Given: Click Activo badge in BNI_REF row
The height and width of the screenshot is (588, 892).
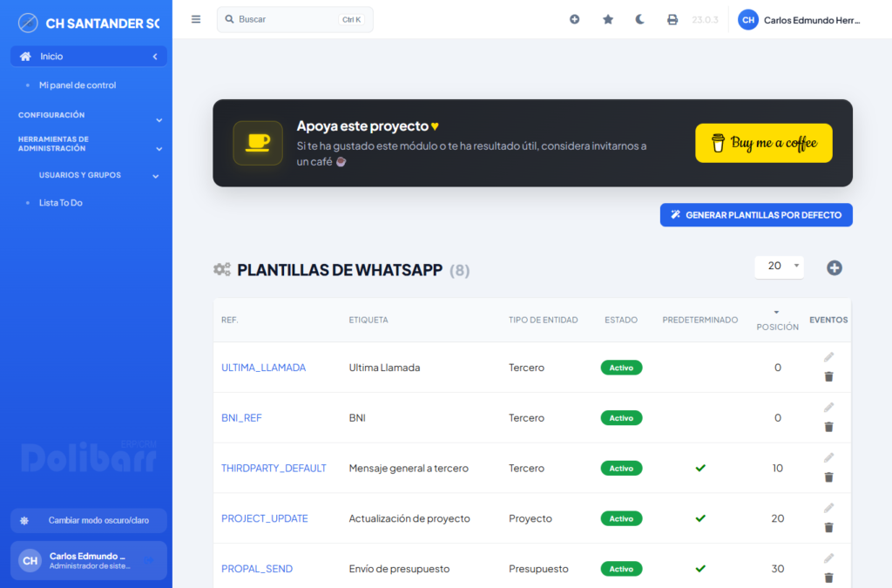Looking at the screenshot, I should pos(621,418).
